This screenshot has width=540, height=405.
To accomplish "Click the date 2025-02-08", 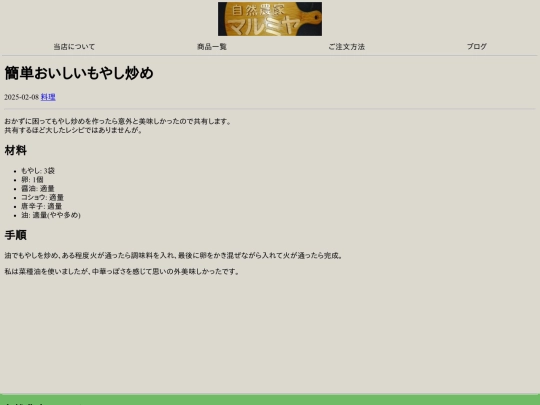I will tap(21, 97).
